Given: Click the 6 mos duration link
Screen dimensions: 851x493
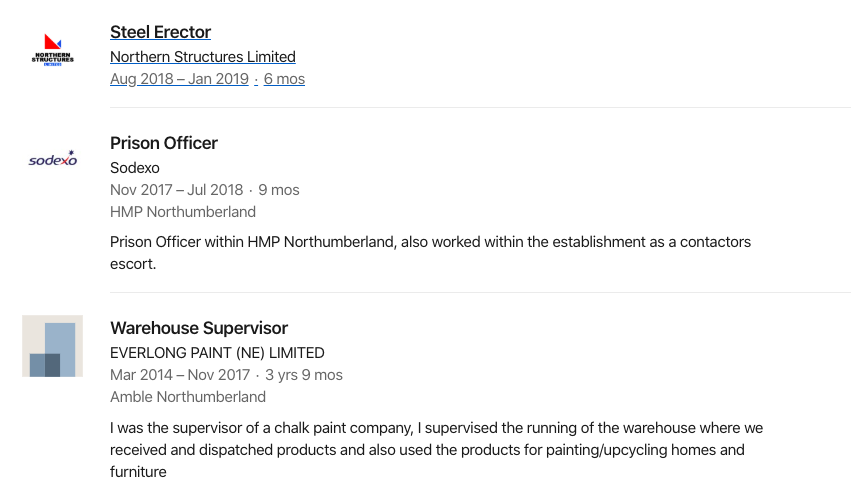Looking at the screenshot, I should click(284, 79).
